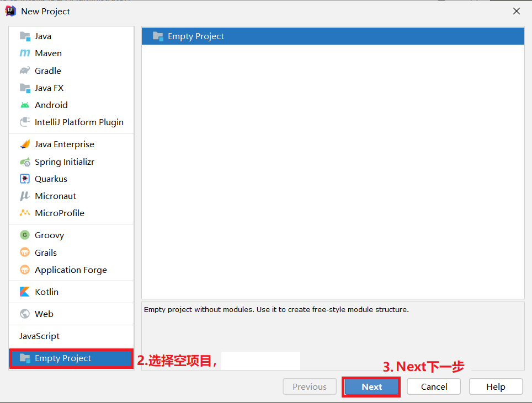This screenshot has width=532, height=403.
Task: Click the Android robot icon
Action: pyautogui.click(x=25, y=105)
